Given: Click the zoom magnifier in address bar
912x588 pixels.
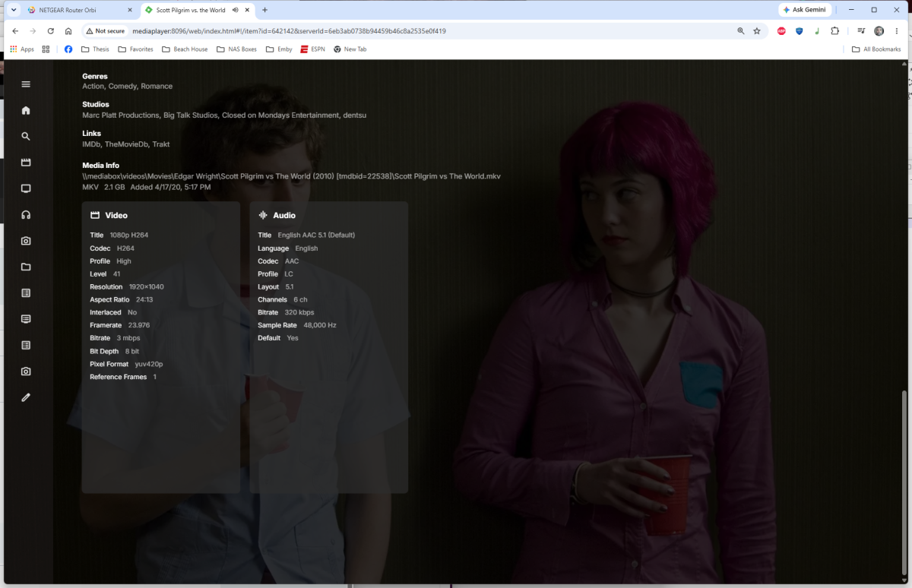Looking at the screenshot, I should click(x=741, y=31).
